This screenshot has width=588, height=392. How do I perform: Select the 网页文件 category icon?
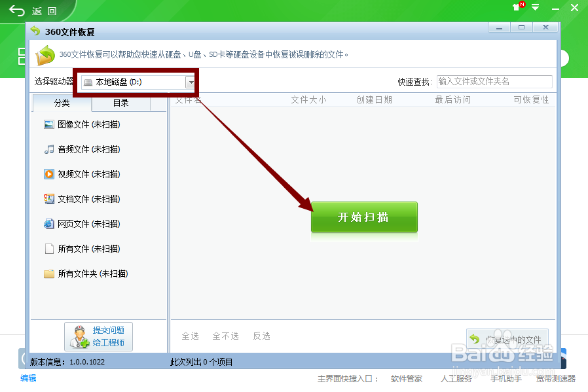[x=49, y=224]
